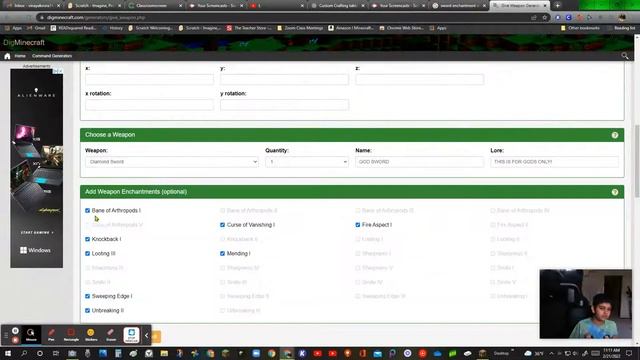Open the Stickers annotation tool
The width and height of the screenshot is (640, 360).
pyautogui.click(x=91, y=335)
